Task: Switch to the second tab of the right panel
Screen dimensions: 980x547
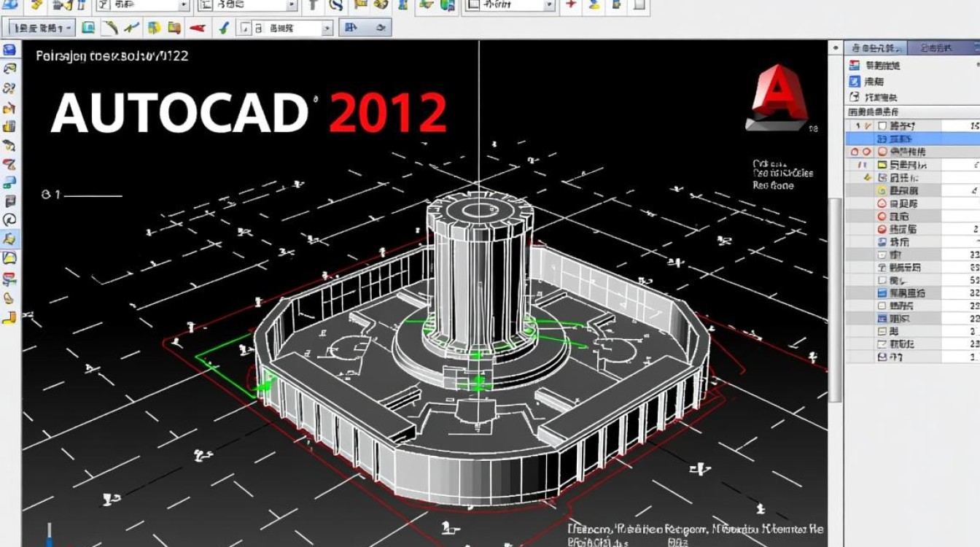Action: tap(936, 48)
